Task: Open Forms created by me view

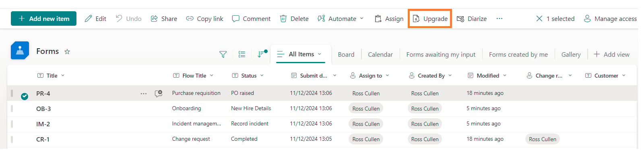Action: pos(518,55)
